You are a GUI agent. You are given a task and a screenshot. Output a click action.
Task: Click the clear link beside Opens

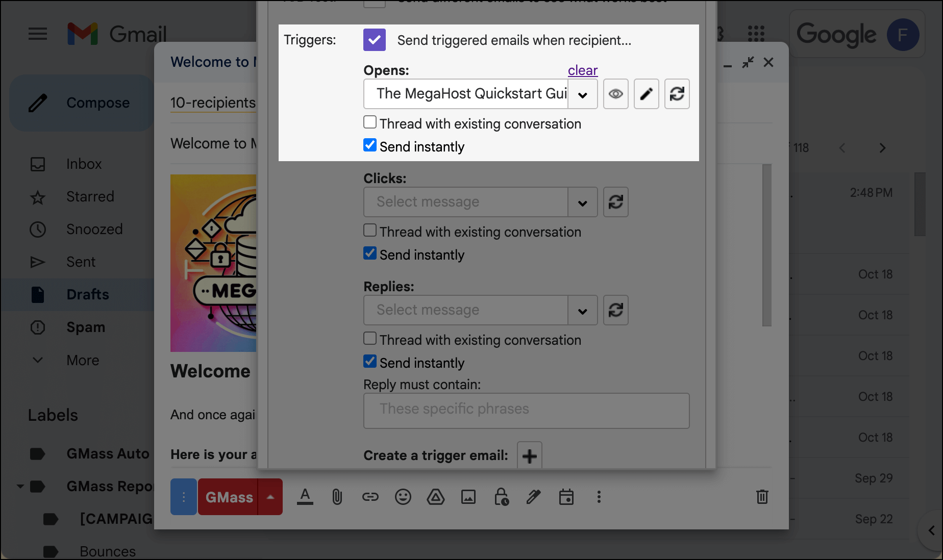tap(583, 70)
